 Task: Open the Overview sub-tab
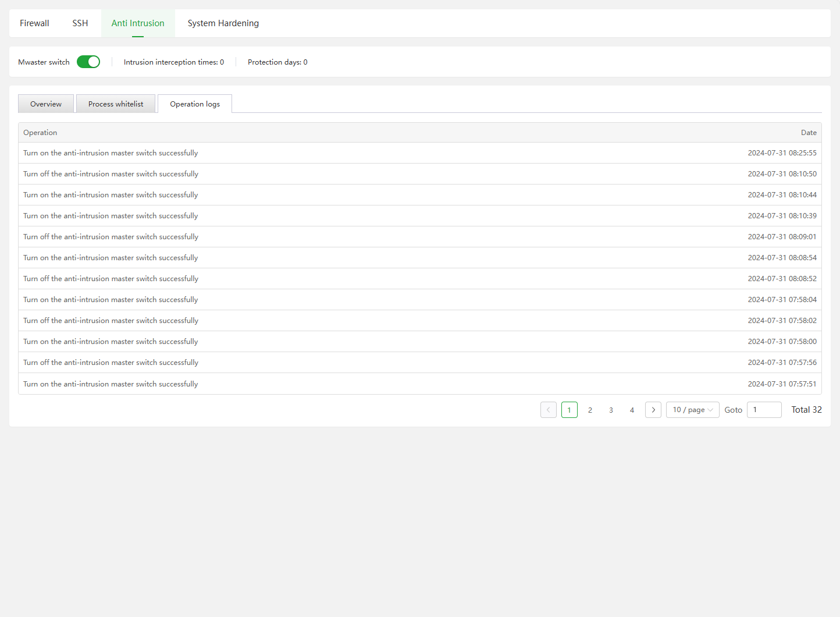[46, 104]
